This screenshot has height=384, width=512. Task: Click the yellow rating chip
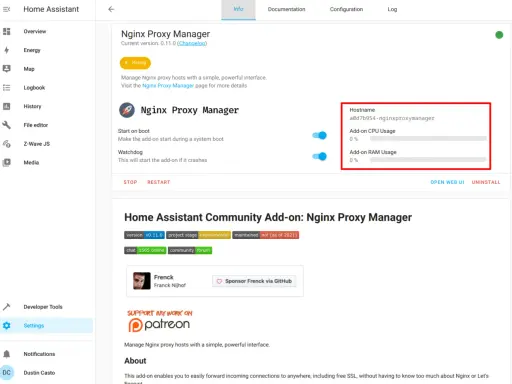click(x=135, y=63)
